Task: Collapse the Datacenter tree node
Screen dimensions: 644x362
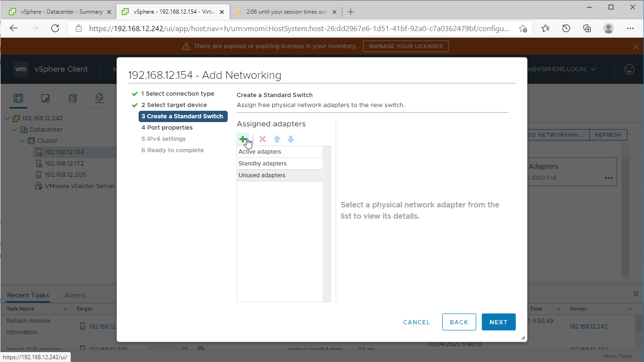Action: coord(15,130)
